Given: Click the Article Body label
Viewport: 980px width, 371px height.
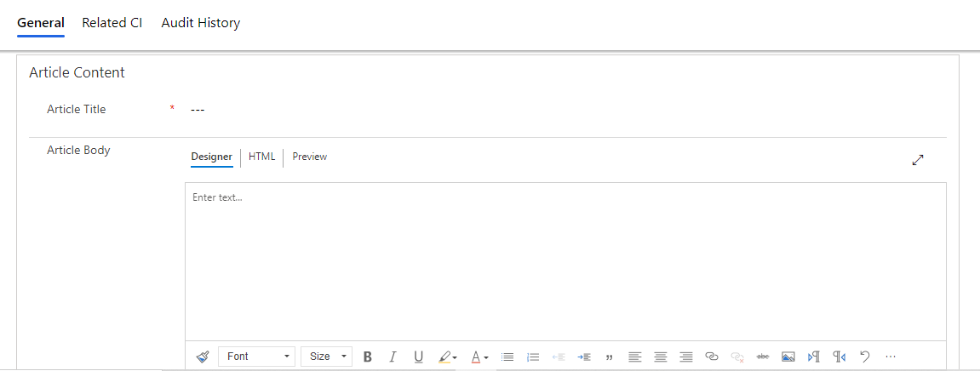Looking at the screenshot, I should click(x=78, y=150).
